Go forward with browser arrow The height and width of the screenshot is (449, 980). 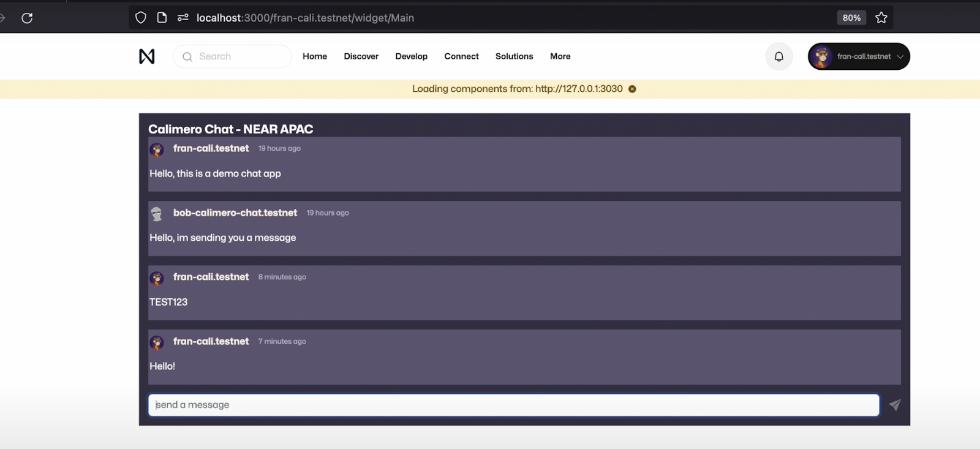pyautogui.click(x=2, y=18)
